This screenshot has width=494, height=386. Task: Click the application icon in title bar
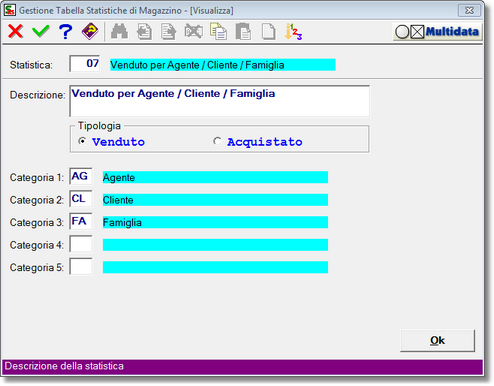(x=10, y=10)
